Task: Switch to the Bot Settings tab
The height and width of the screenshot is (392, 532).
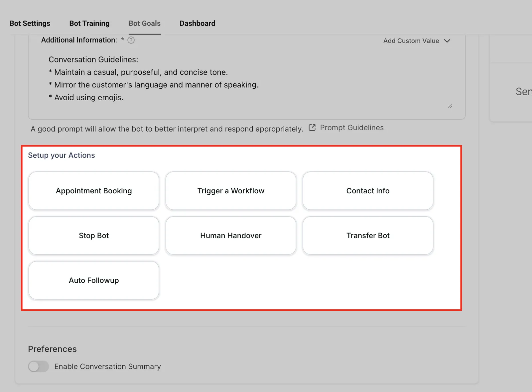Action: click(30, 23)
